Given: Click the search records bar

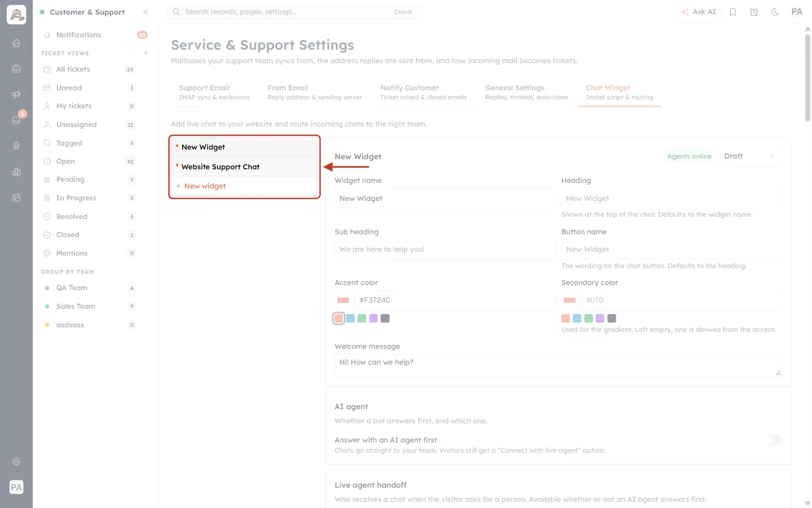Looking at the screenshot, I should [294, 12].
